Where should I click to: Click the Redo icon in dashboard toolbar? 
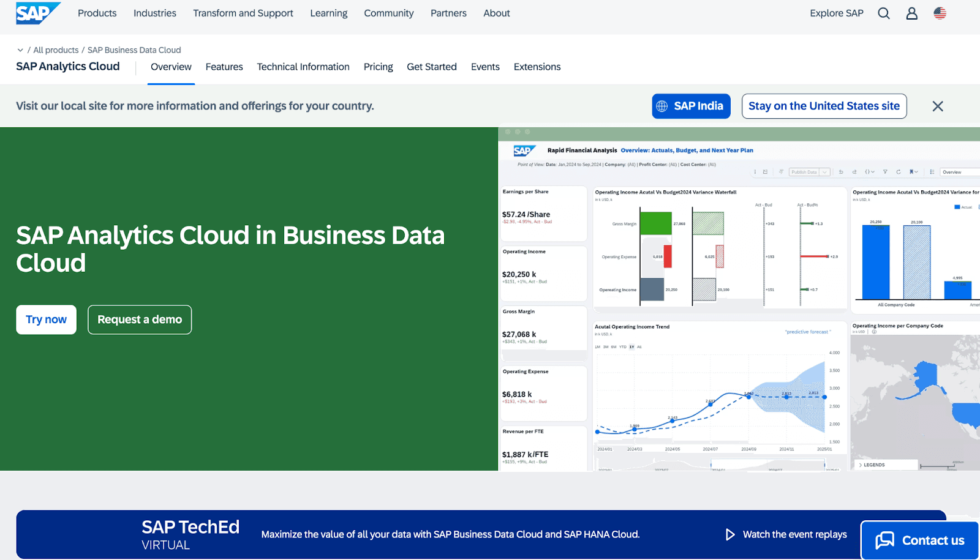click(x=854, y=172)
